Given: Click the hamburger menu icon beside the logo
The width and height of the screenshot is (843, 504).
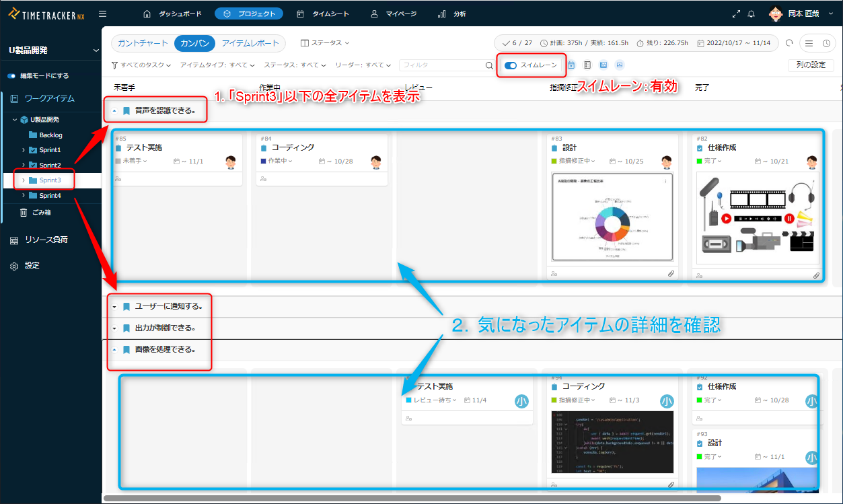Looking at the screenshot, I should pyautogui.click(x=102, y=13).
